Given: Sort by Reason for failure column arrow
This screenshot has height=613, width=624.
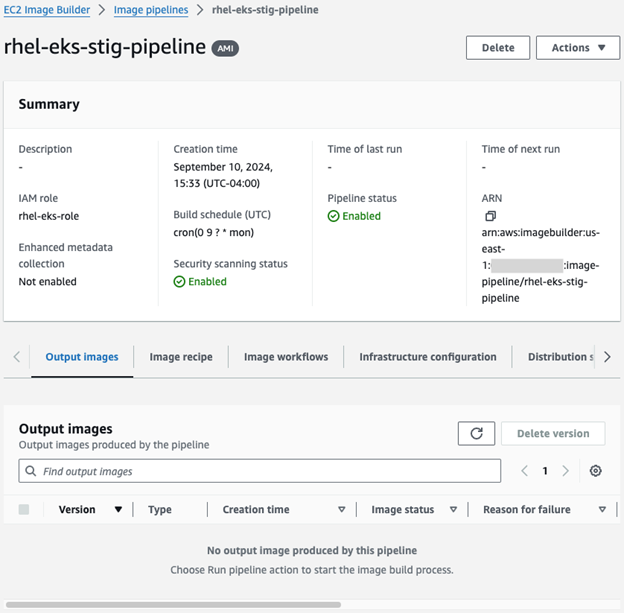Looking at the screenshot, I should coord(602,509).
